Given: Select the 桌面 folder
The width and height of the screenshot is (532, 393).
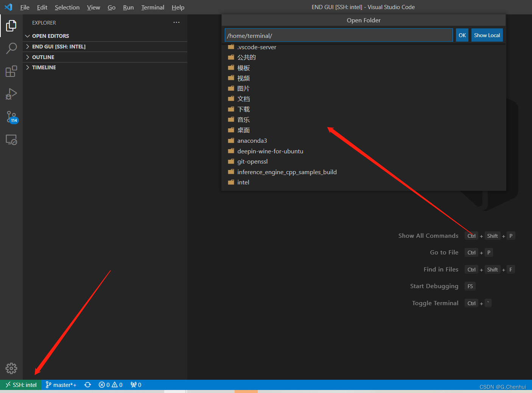Looking at the screenshot, I should (364, 130).
